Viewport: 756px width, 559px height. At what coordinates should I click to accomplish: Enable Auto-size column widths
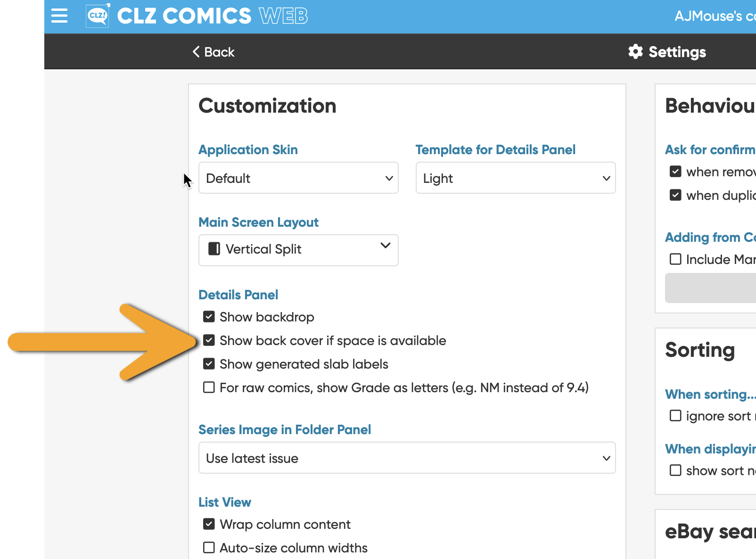209,548
